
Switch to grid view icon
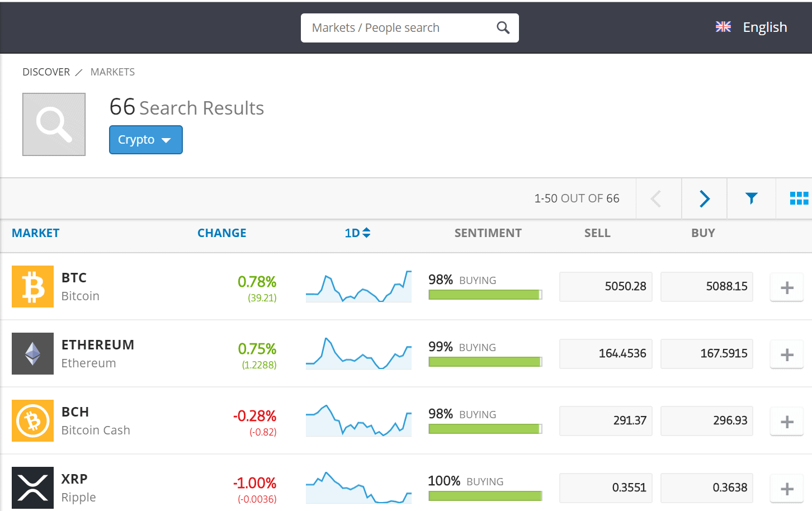tap(799, 198)
